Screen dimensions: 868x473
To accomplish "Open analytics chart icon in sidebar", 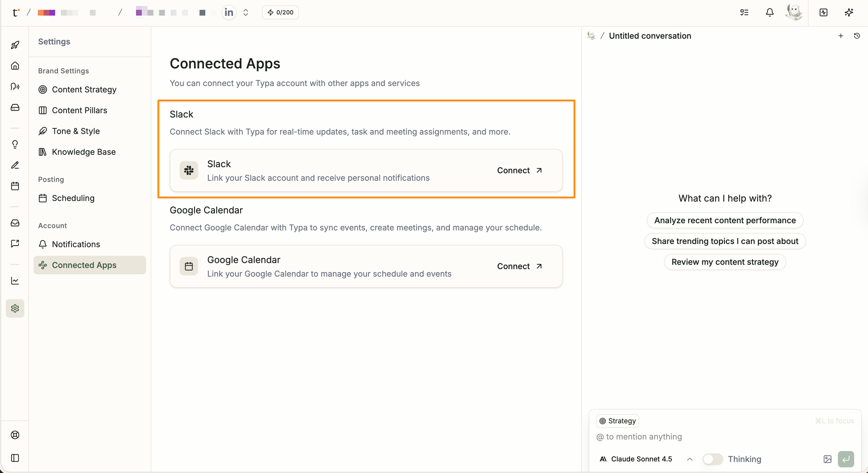I will tap(15, 281).
